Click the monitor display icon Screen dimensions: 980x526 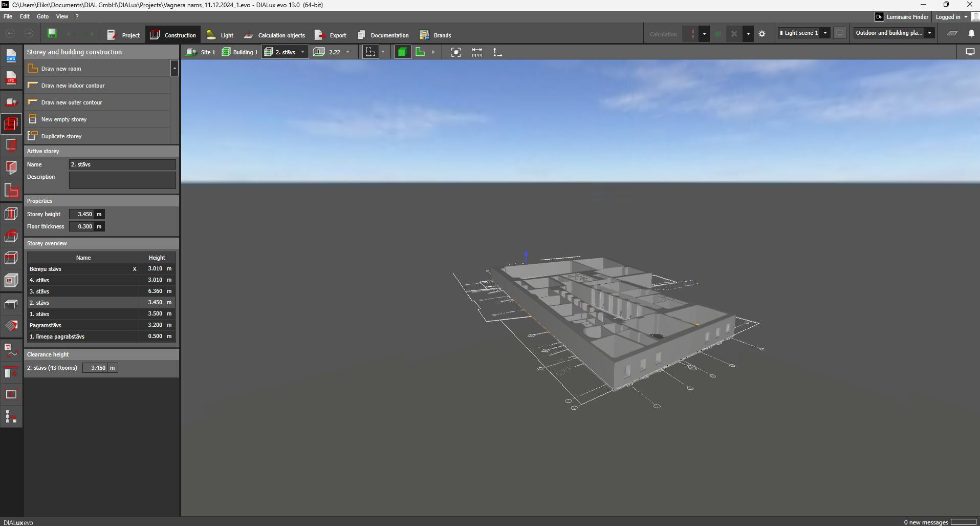970,52
